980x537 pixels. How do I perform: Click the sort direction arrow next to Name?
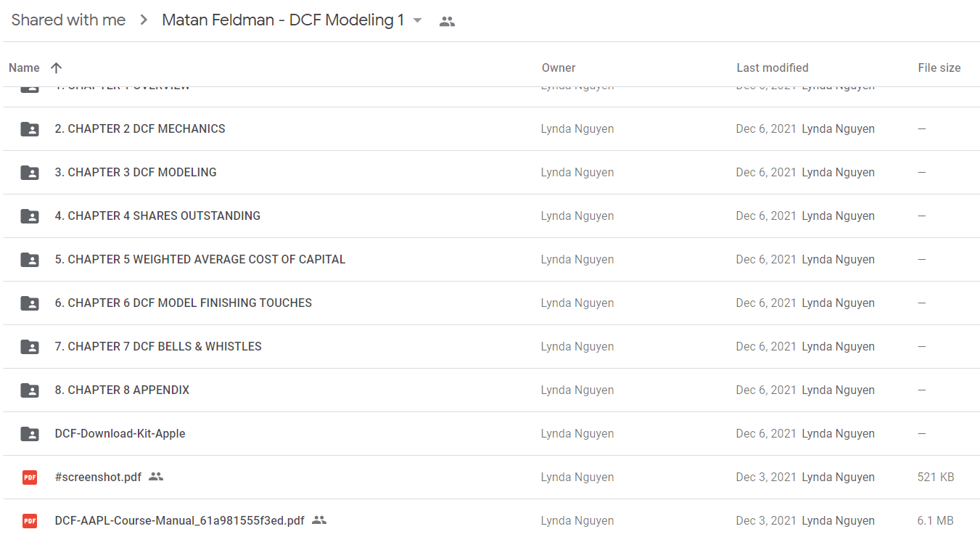pos(56,67)
